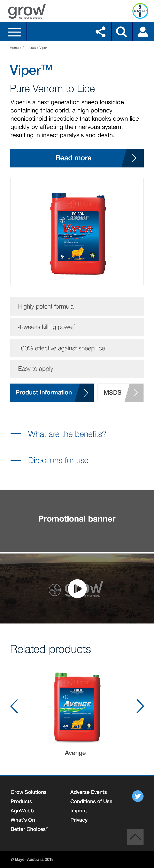The height and width of the screenshot is (868, 154).
Task: Go to Products breadcrumb
Action: pyautogui.click(x=29, y=48)
